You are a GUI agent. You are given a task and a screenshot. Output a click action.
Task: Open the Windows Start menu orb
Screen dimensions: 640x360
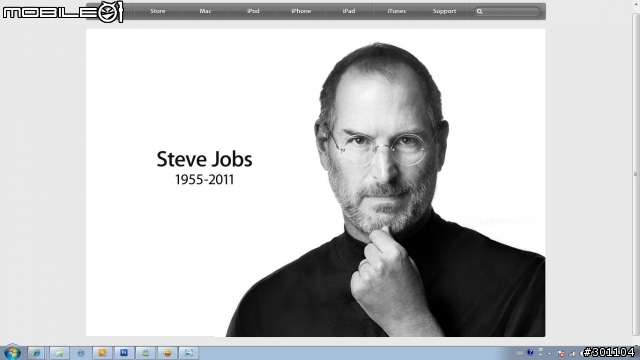(12, 353)
